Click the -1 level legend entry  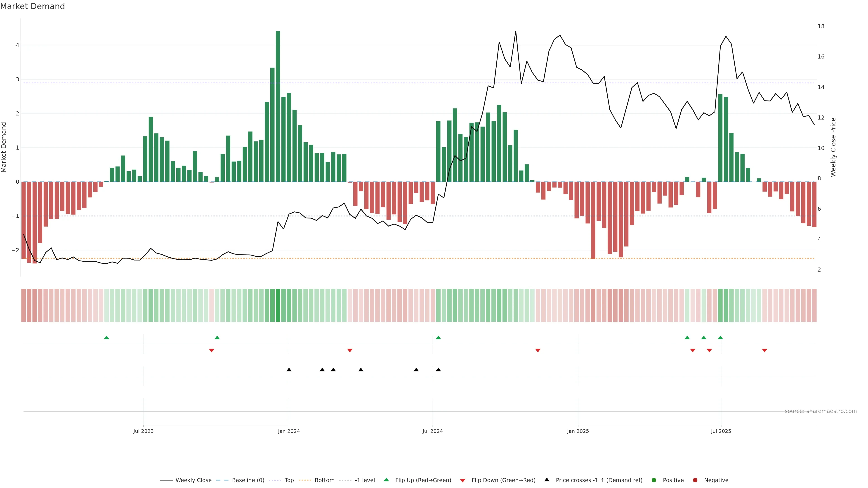(365, 480)
